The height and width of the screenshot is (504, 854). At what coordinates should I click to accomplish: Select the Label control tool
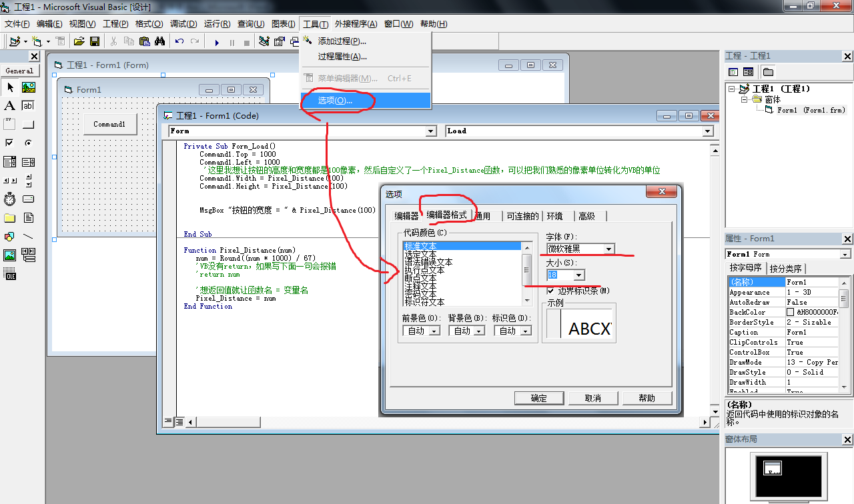point(10,106)
